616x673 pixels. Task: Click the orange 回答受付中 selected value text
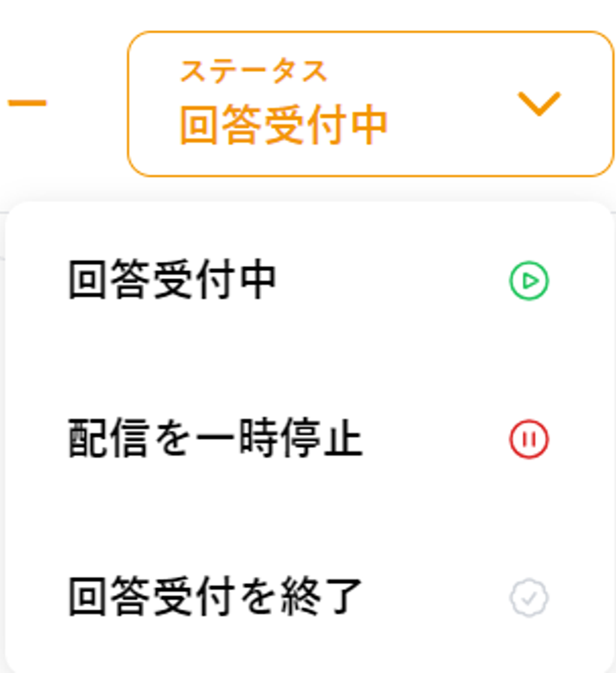283,126
